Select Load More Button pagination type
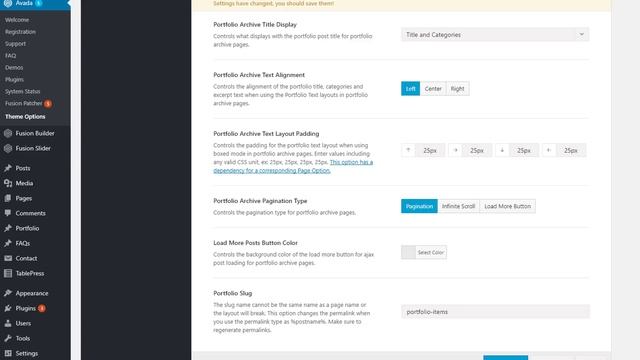This screenshot has height=360, width=640. click(x=507, y=206)
